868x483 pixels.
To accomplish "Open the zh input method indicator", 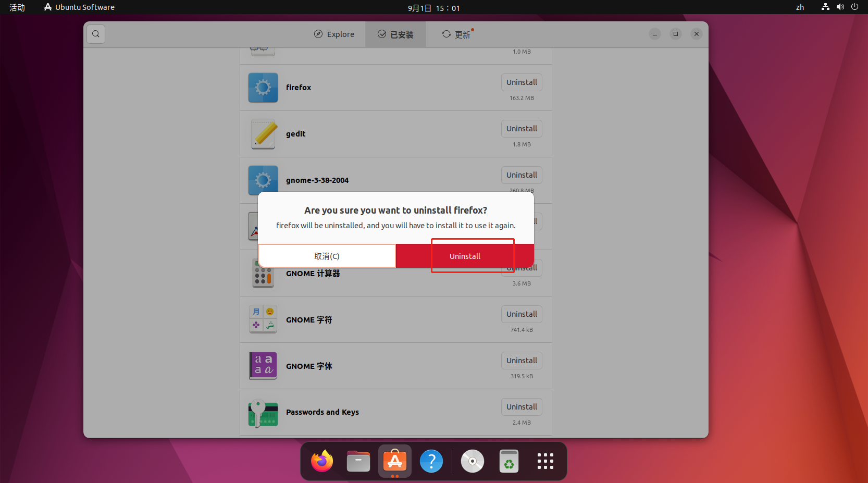I will coord(800,7).
